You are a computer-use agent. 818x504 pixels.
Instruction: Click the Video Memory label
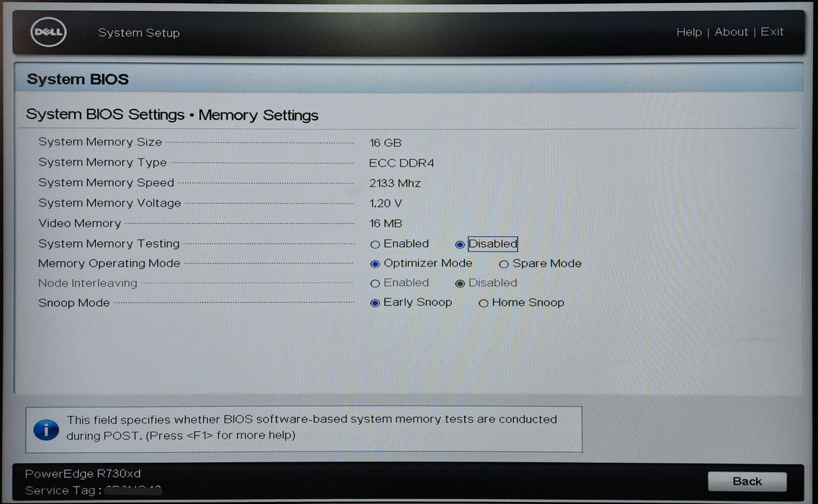pyautogui.click(x=79, y=223)
